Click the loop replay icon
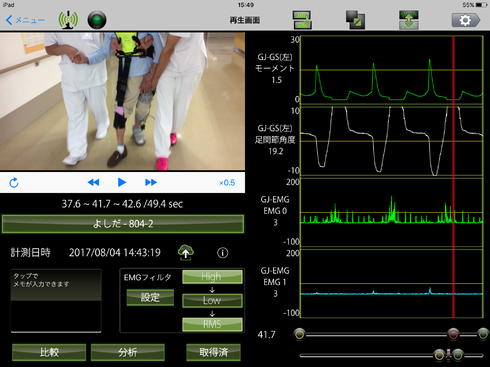490x367 pixels. coord(14,183)
